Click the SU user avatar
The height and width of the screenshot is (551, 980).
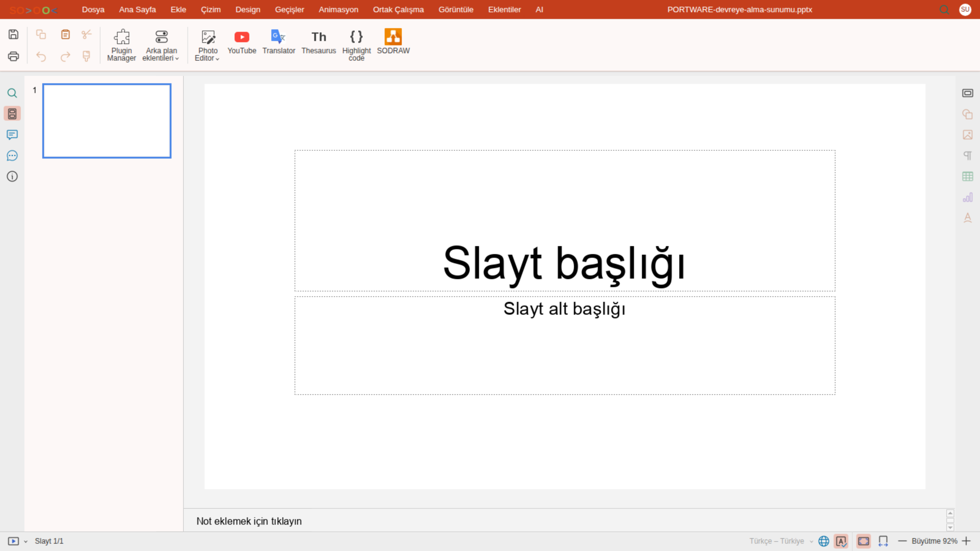click(965, 9)
